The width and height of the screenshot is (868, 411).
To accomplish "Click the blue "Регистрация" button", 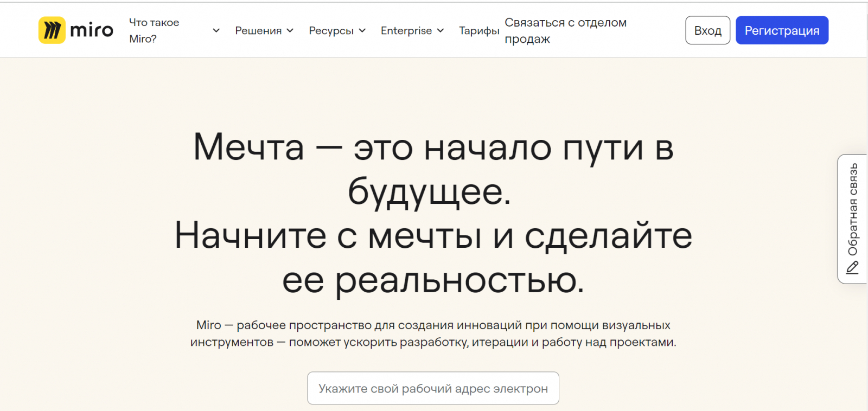I will pos(782,30).
